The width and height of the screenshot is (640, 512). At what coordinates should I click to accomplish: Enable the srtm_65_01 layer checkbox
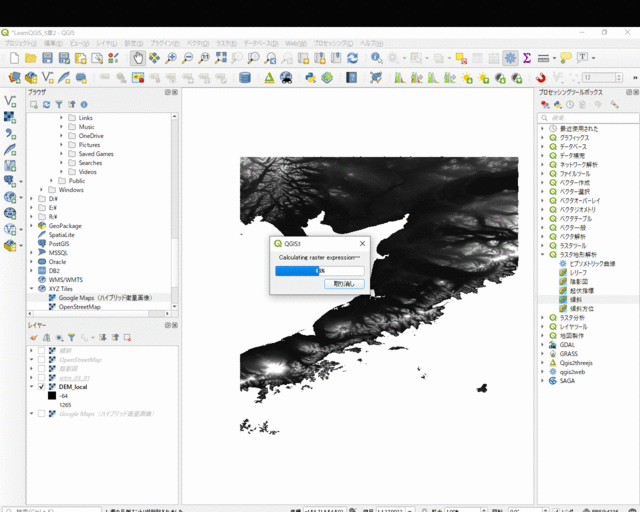[41, 378]
